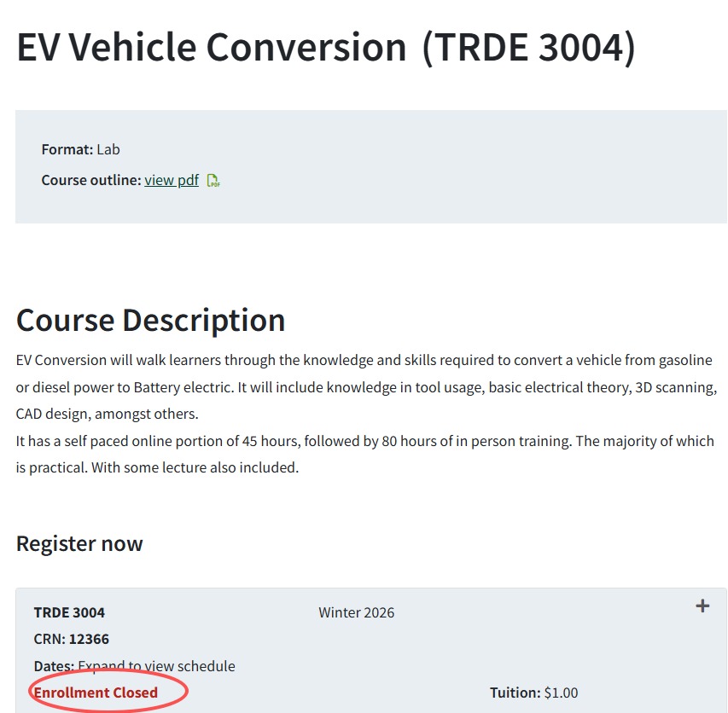The height and width of the screenshot is (713, 728).
Task: Click the line 'is practical. With some lecture'
Action: point(157,467)
